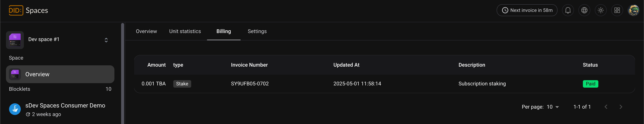This screenshot has height=124, width=644.
Task: Click the Paid status badge
Action: tap(590, 84)
